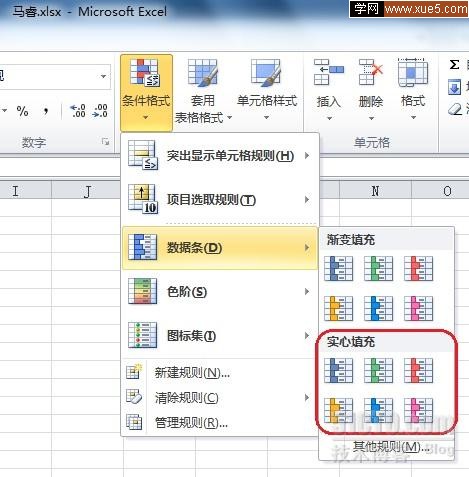
Task: Select column O header
Action: tap(441, 191)
